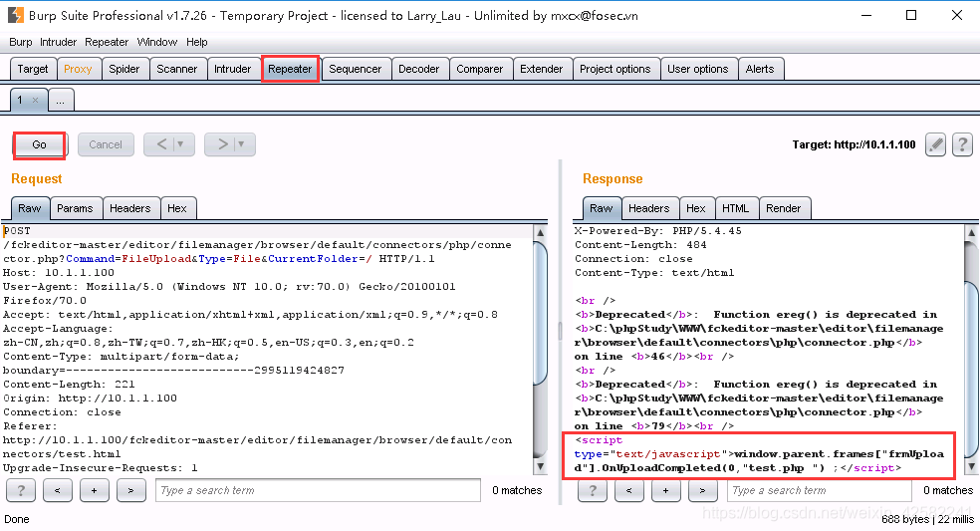Open the Extender tab

pyautogui.click(x=541, y=69)
